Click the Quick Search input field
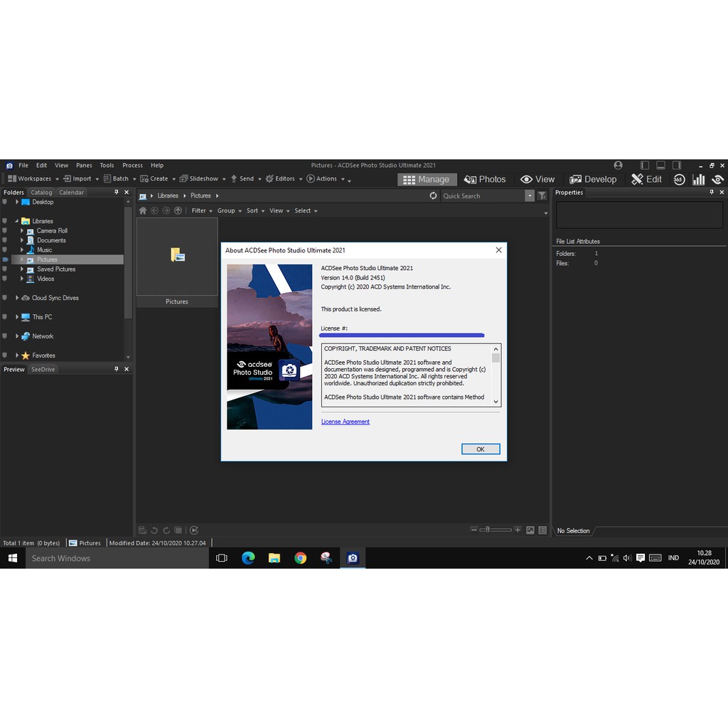The width and height of the screenshot is (728, 728). pos(483,196)
